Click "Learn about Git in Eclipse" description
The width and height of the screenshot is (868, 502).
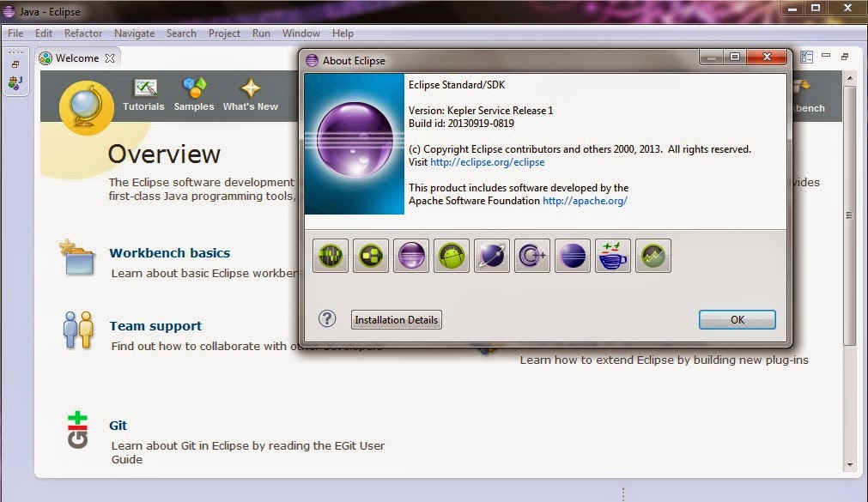pyautogui.click(x=247, y=452)
